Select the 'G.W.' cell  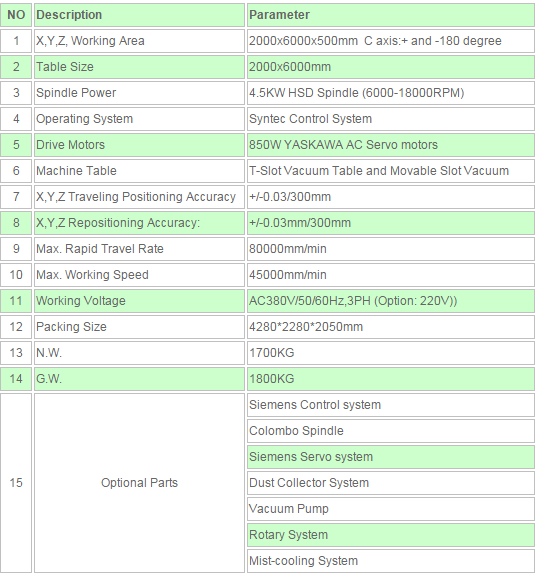[x=139, y=380]
